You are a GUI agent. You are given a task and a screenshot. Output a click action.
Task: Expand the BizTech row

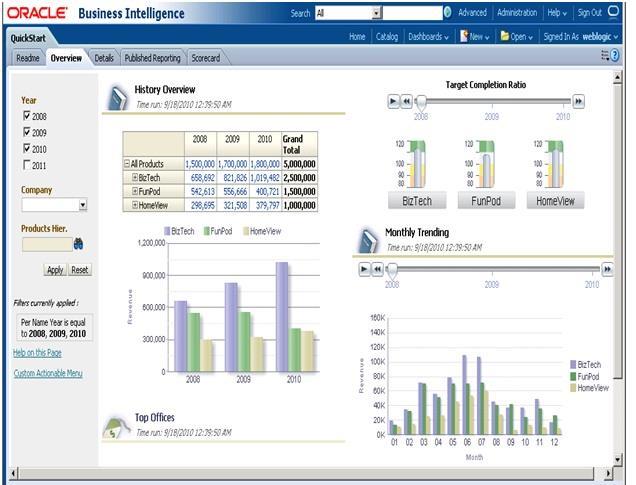pyautogui.click(x=135, y=177)
